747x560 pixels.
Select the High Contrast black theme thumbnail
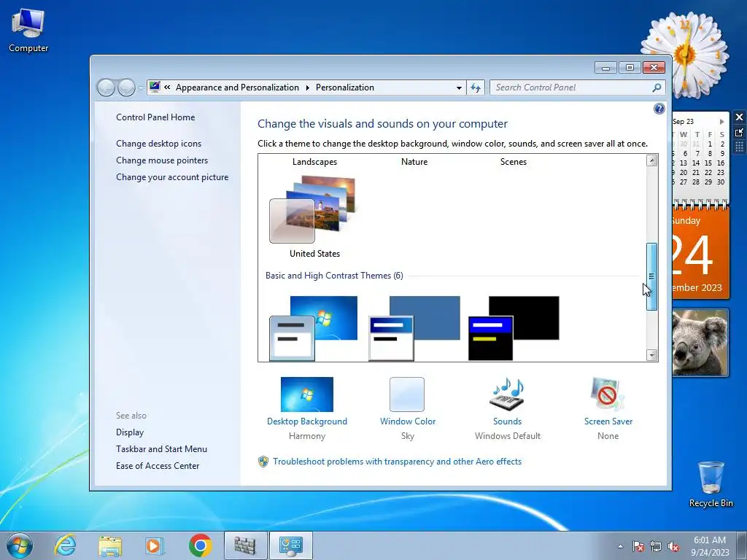coord(514,329)
